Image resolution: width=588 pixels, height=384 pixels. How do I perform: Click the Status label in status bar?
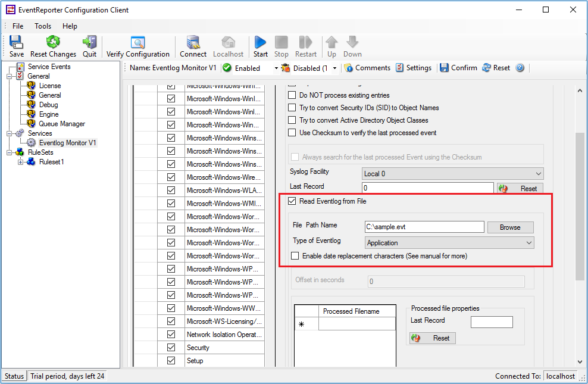click(x=14, y=376)
